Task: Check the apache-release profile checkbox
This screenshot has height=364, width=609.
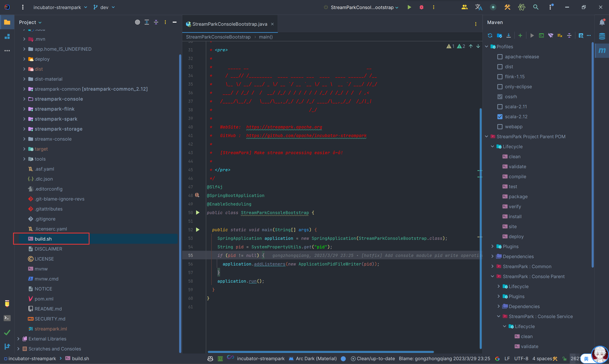Action: pyautogui.click(x=500, y=57)
